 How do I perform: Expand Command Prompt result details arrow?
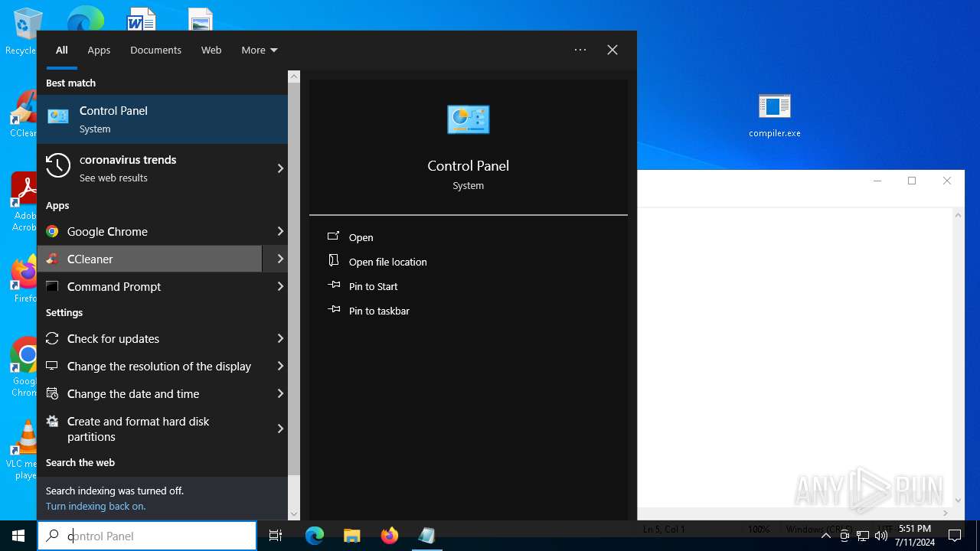point(280,286)
